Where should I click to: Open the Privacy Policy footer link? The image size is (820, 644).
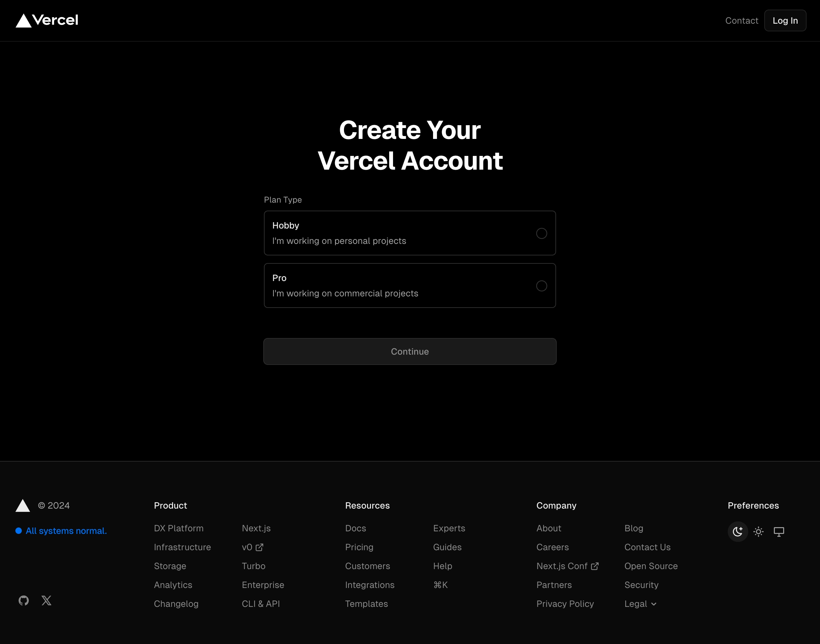coord(565,604)
